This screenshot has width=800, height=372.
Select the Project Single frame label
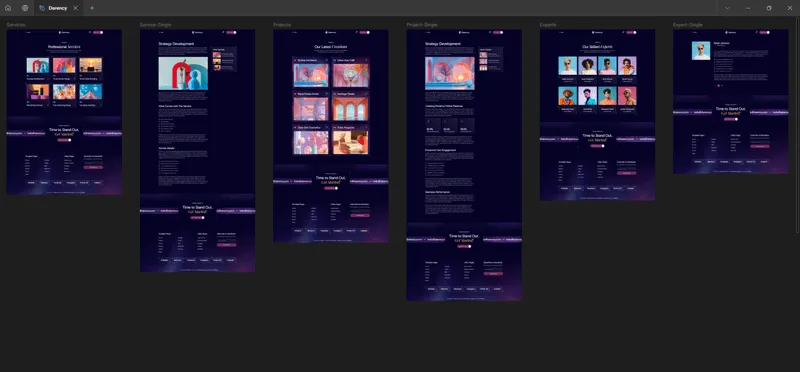[422, 24]
